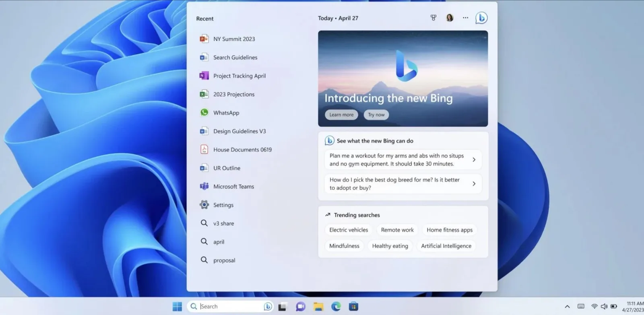Open the user profile avatar

pos(450,18)
